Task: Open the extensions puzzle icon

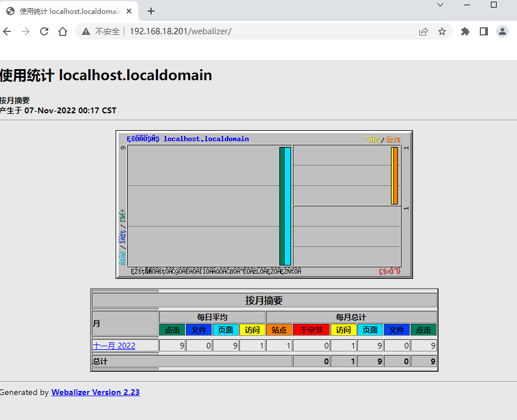Action: point(465,31)
